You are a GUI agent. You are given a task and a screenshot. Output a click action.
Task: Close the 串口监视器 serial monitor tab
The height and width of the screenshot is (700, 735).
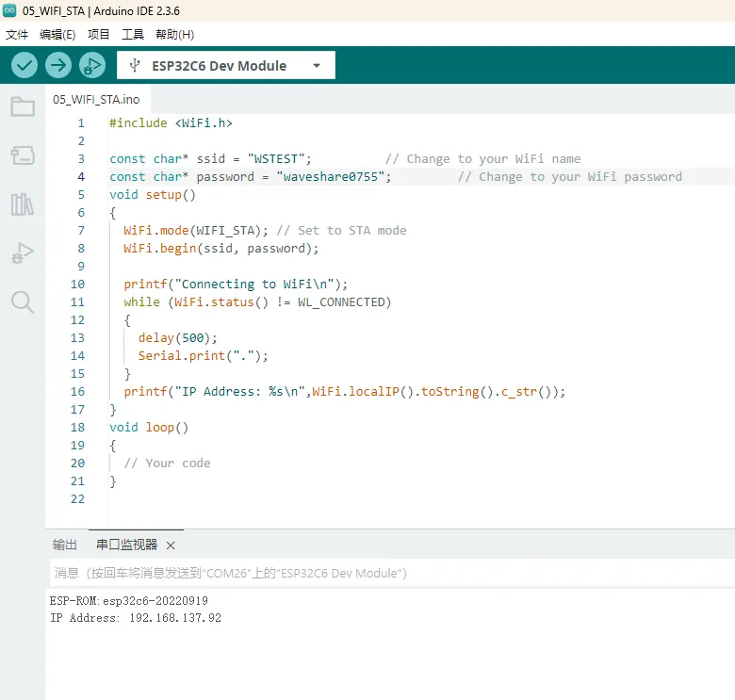pyautogui.click(x=171, y=545)
